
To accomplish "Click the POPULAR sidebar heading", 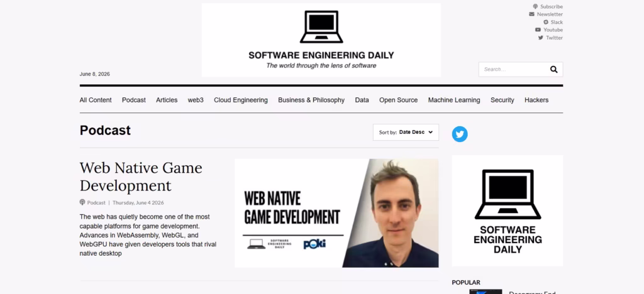I will click(466, 282).
